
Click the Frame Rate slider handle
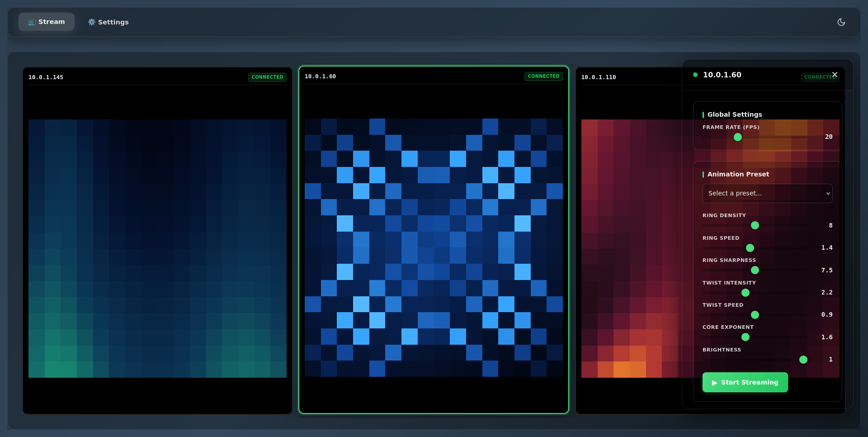coord(738,137)
